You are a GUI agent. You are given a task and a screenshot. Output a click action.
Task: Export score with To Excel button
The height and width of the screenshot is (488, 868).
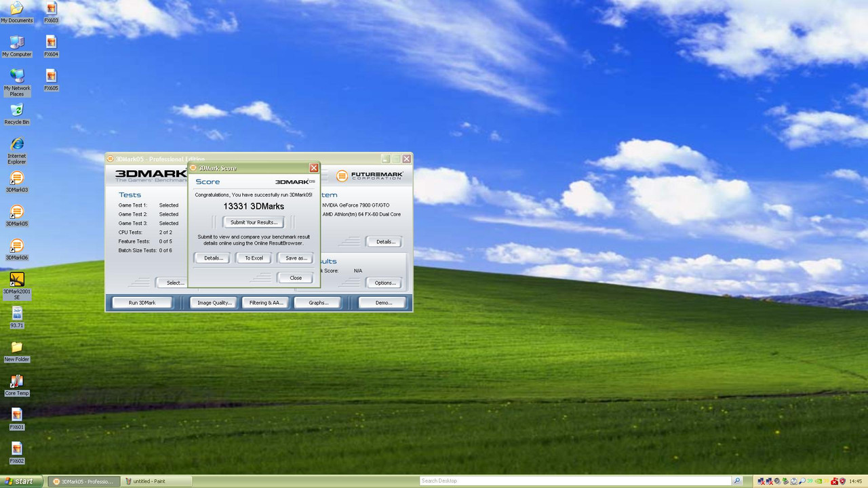[x=254, y=258]
